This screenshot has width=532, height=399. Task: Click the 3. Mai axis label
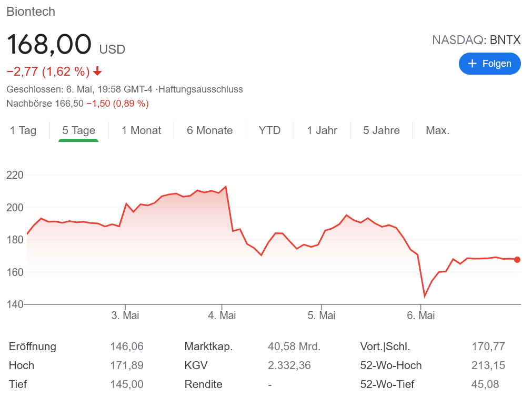[125, 315]
